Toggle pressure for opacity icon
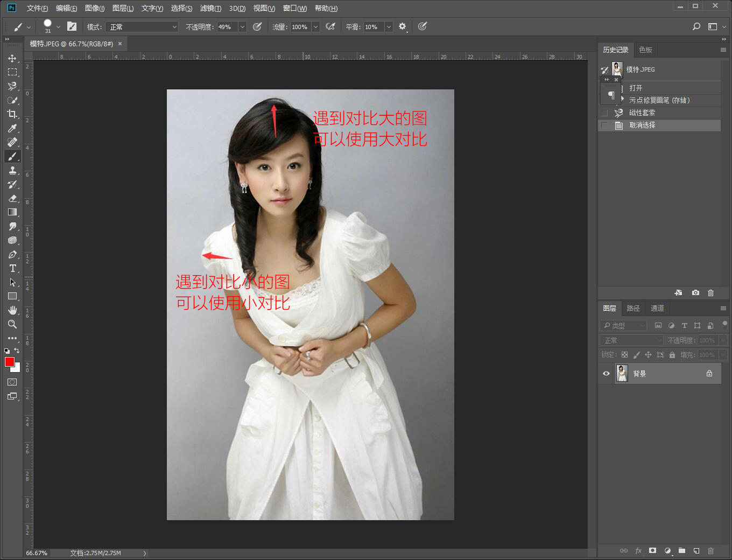The height and width of the screenshot is (560, 732). tap(257, 26)
